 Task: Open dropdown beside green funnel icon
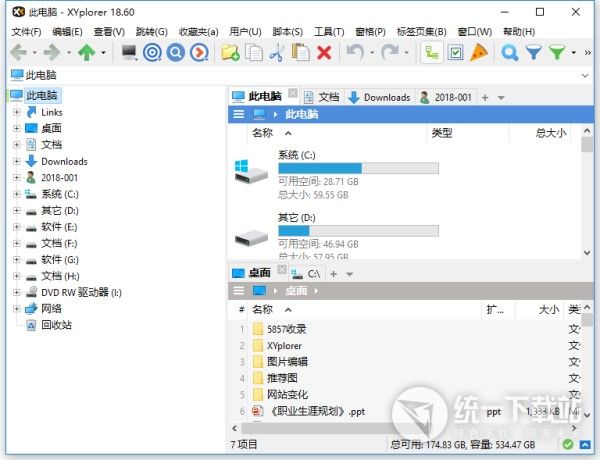(574, 52)
